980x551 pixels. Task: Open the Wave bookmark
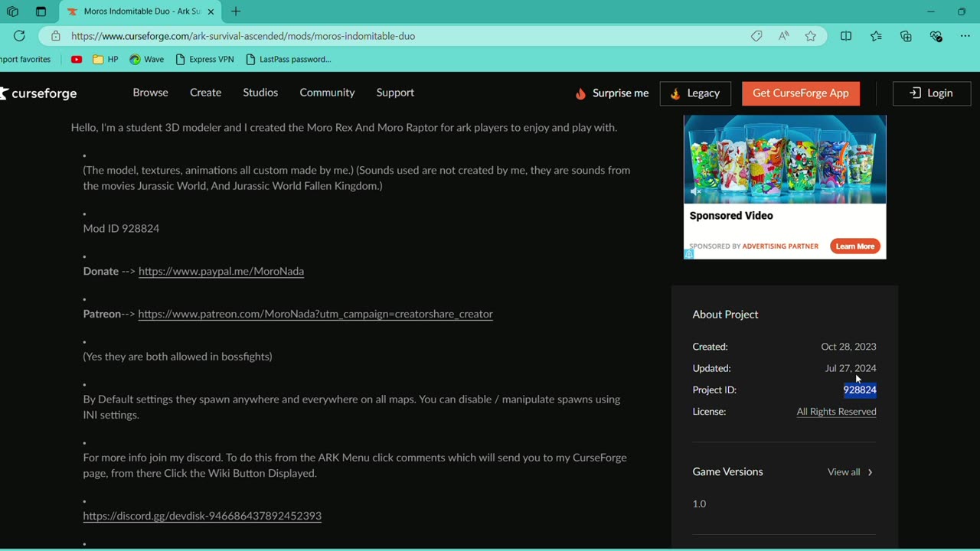pos(146,59)
